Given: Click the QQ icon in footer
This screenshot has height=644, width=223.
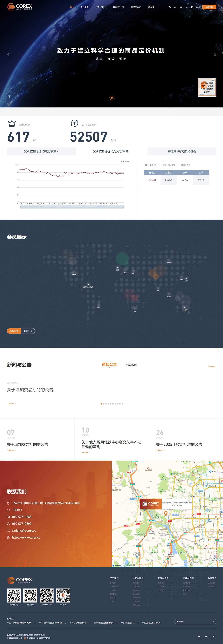Looking at the screenshot, I should tap(213, 636).
